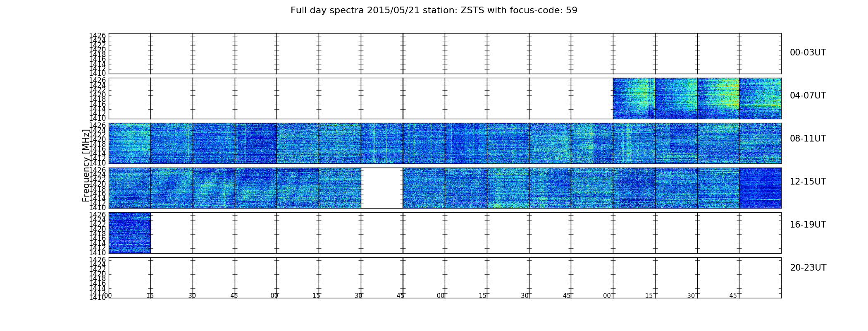Click the spectrogram data in the 04-07UT row
This screenshot has height=331, width=868.
click(x=697, y=98)
